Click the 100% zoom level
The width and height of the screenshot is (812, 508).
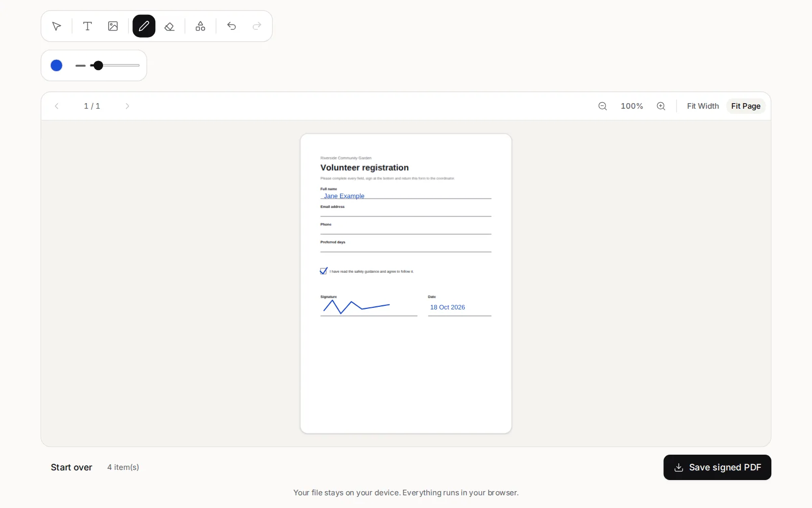(632, 106)
